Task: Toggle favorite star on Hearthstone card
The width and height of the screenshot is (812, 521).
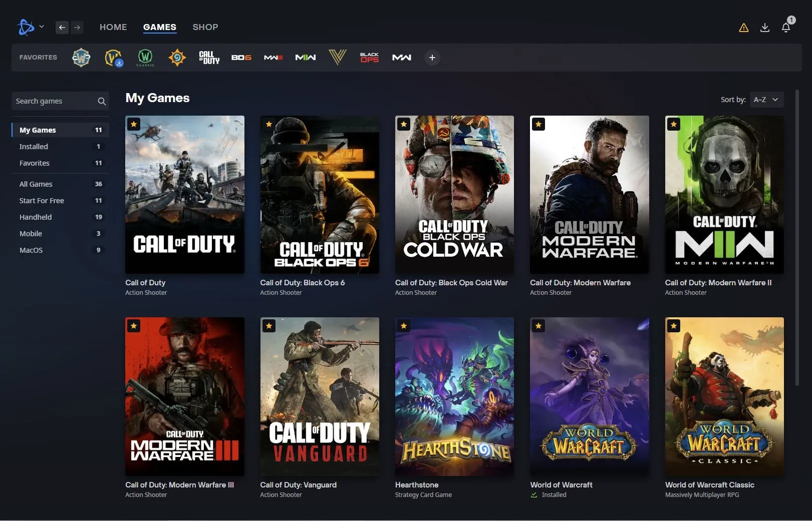Action: pos(404,326)
